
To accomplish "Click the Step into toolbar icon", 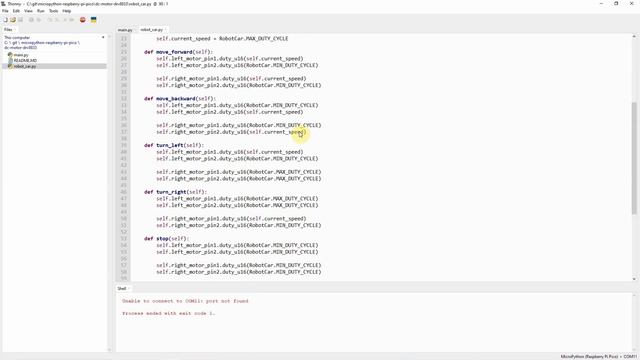I will [x=57, y=20].
